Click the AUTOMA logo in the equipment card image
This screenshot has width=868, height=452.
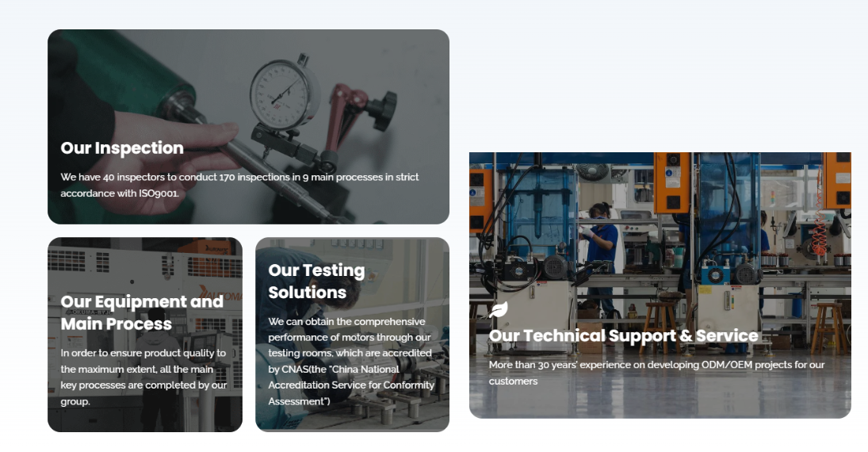tap(220, 293)
